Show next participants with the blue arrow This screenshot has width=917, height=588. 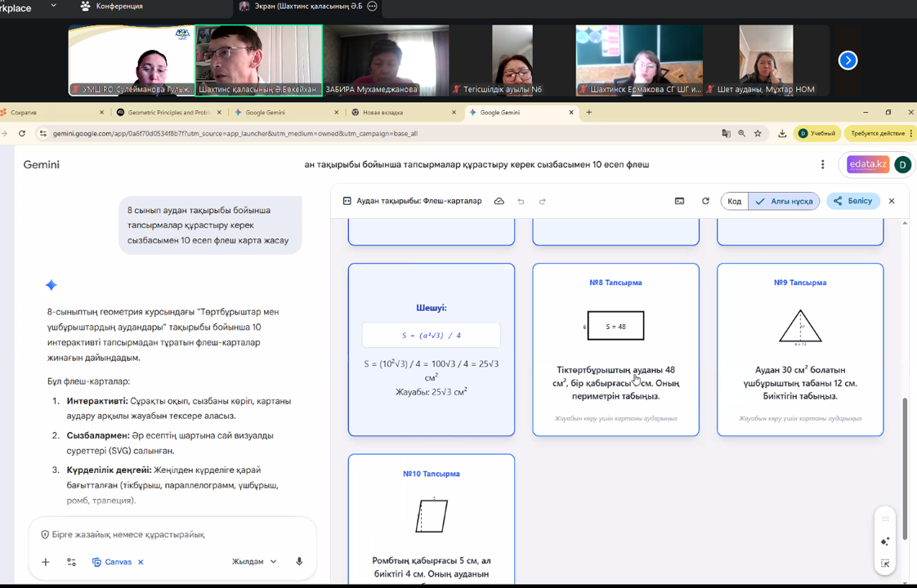point(848,60)
